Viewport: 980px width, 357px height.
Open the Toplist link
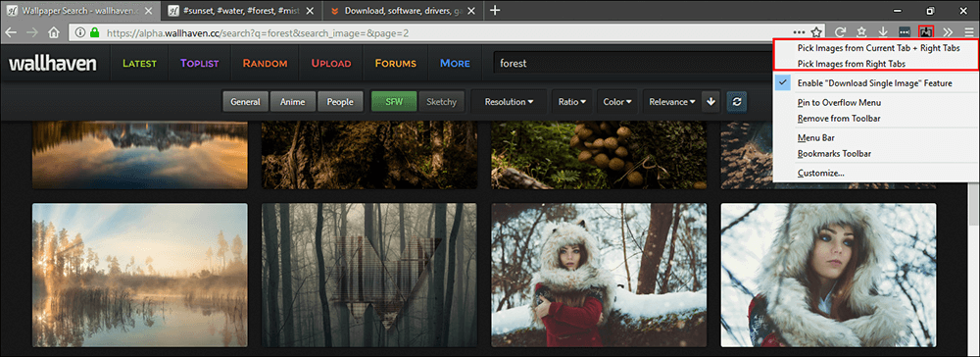click(x=200, y=63)
